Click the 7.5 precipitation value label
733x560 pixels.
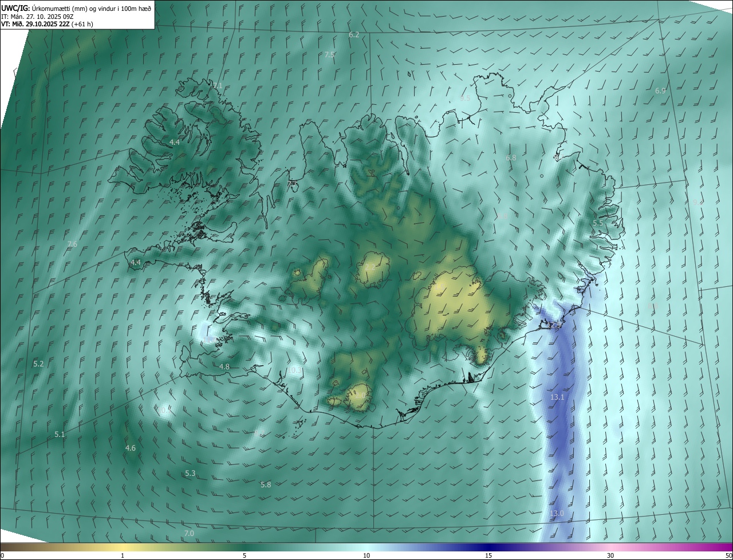click(329, 55)
